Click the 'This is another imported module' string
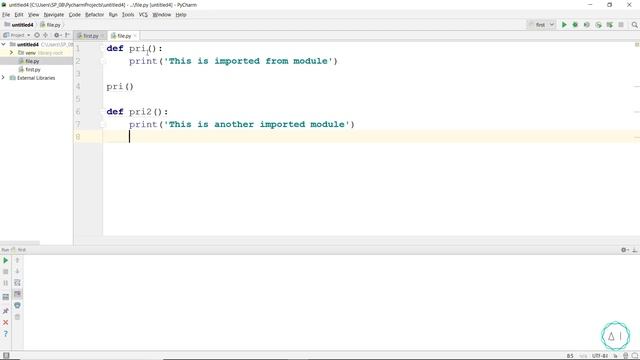This screenshot has width=640, height=360. (257, 124)
